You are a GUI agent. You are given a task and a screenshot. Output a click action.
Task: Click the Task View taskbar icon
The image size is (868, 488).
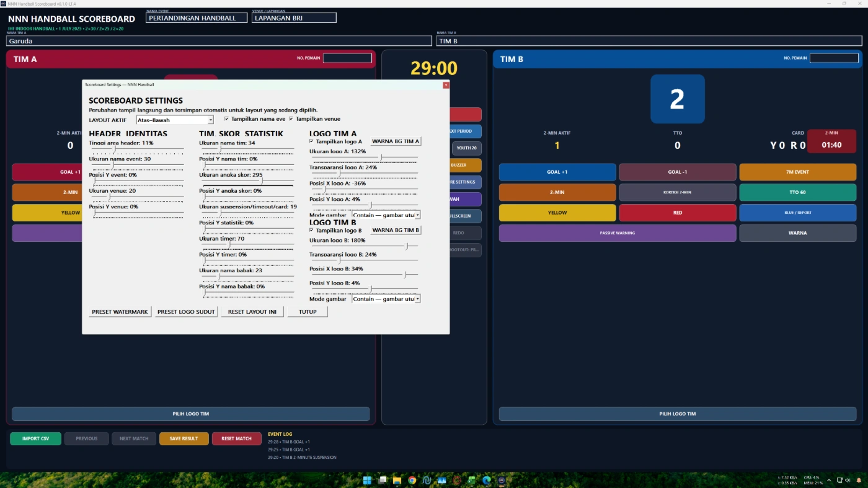click(x=382, y=480)
